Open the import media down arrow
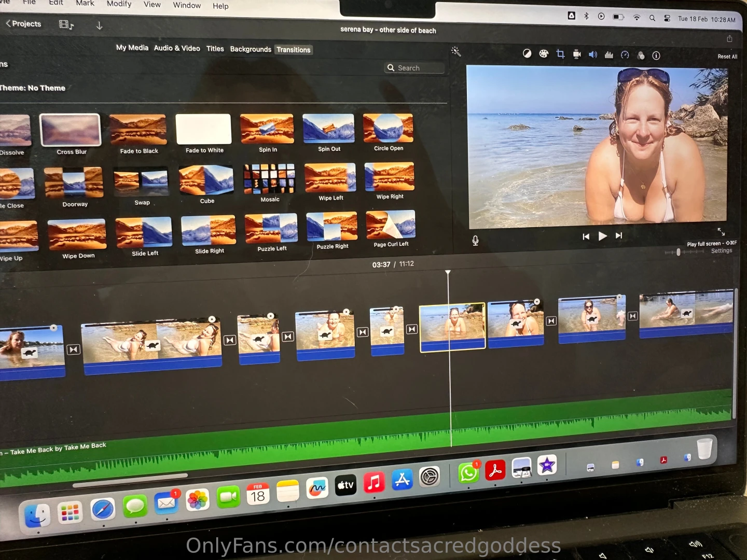The width and height of the screenshot is (747, 560). click(x=99, y=25)
